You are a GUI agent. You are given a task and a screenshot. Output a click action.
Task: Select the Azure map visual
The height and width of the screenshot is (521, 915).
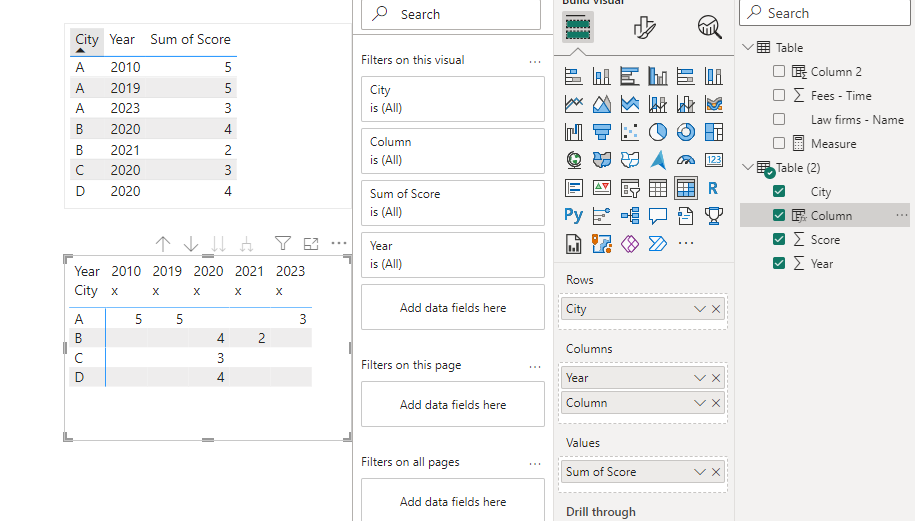pyautogui.click(x=658, y=160)
